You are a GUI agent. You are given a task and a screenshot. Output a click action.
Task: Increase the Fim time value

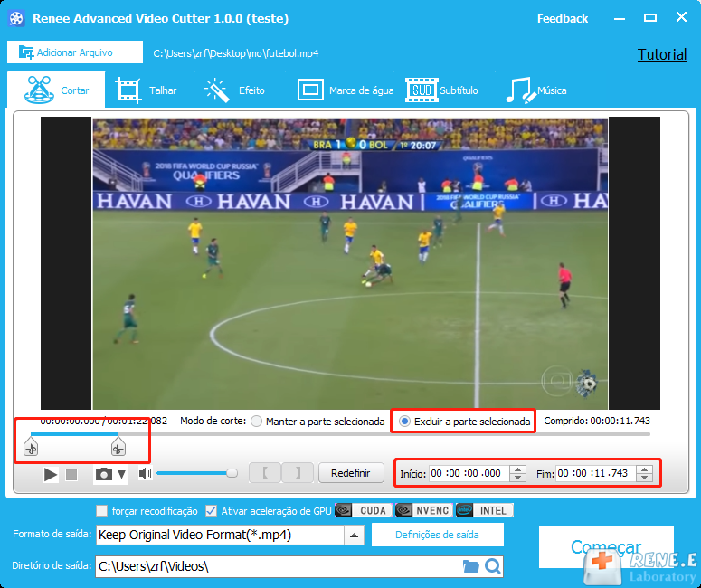click(645, 469)
